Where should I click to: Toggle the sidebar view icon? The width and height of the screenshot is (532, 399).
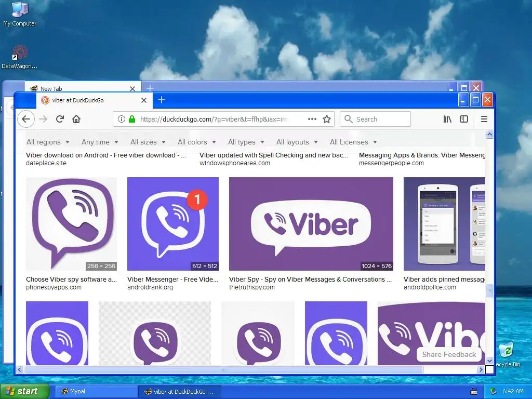[x=464, y=119]
